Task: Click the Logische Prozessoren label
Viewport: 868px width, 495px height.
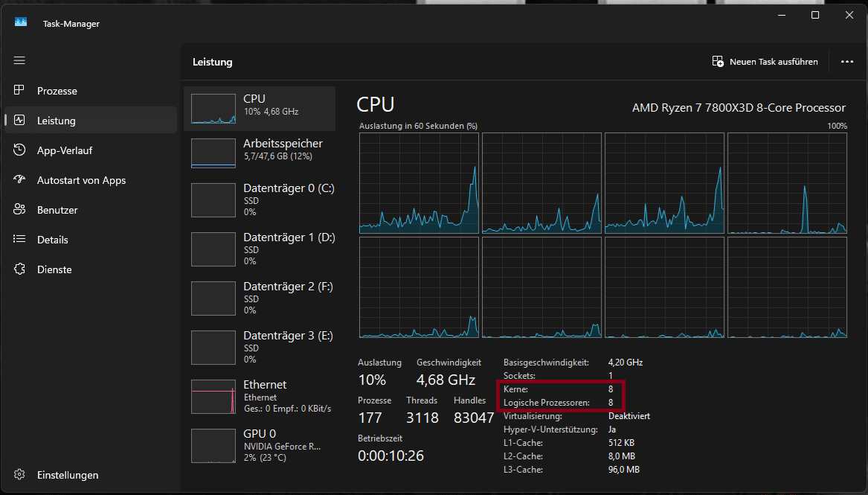Action: point(547,403)
